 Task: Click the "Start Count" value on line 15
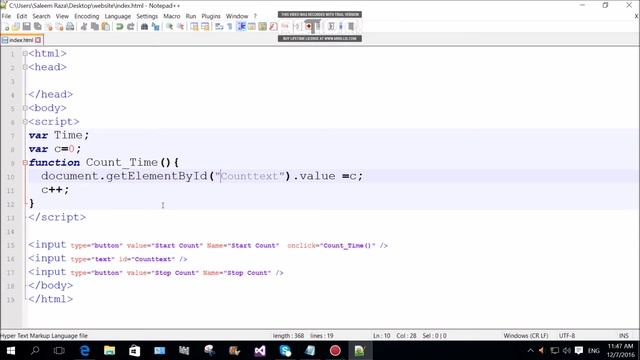click(x=177, y=245)
